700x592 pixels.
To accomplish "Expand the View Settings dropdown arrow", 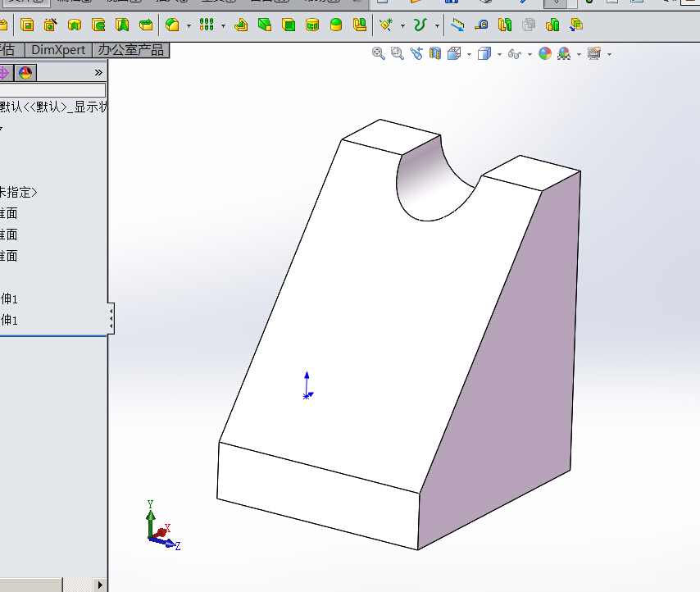I will coord(609,54).
